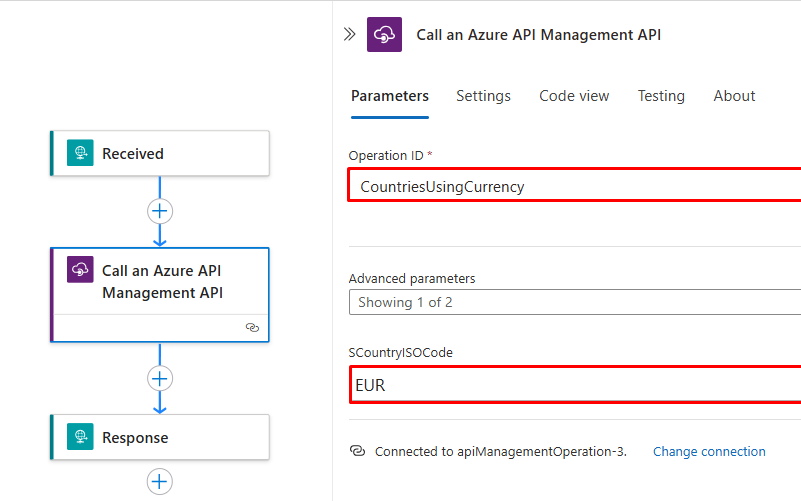Image resolution: width=801 pixels, height=501 pixels.
Task: Open the Operation ID combo box
Action: 574,186
